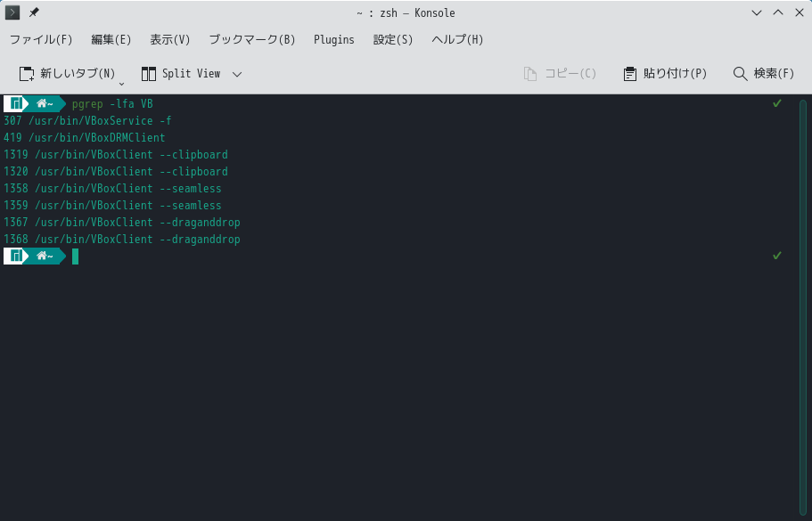Screen dimensions: 812x521
Task: Click the 検索(F) button label
Action: 774,73
